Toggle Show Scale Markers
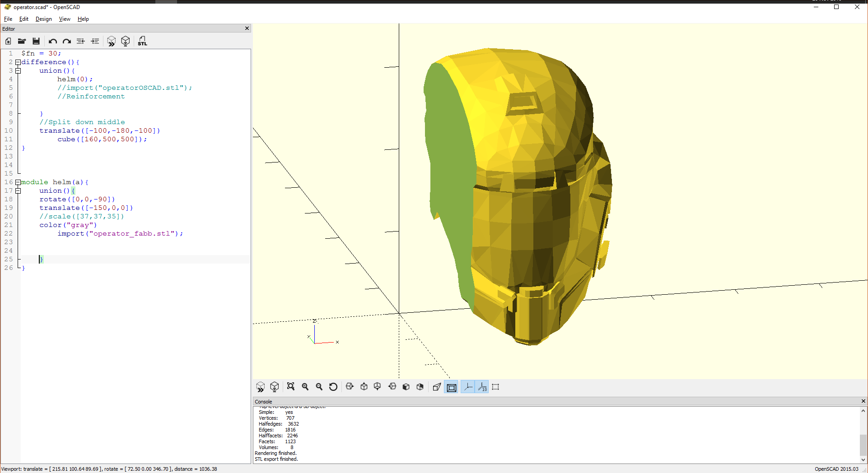 (482, 387)
